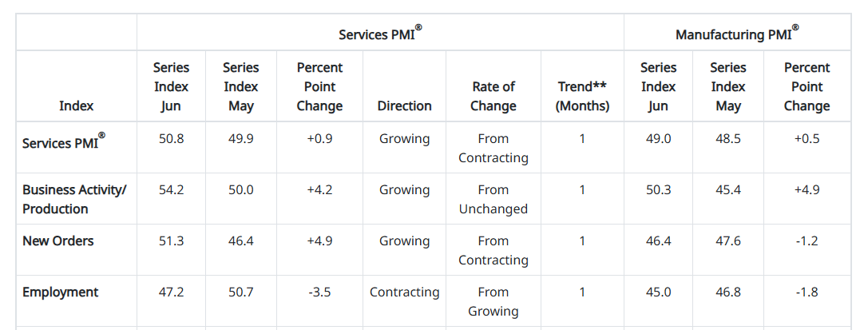Select the Index column header

[x=76, y=105]
